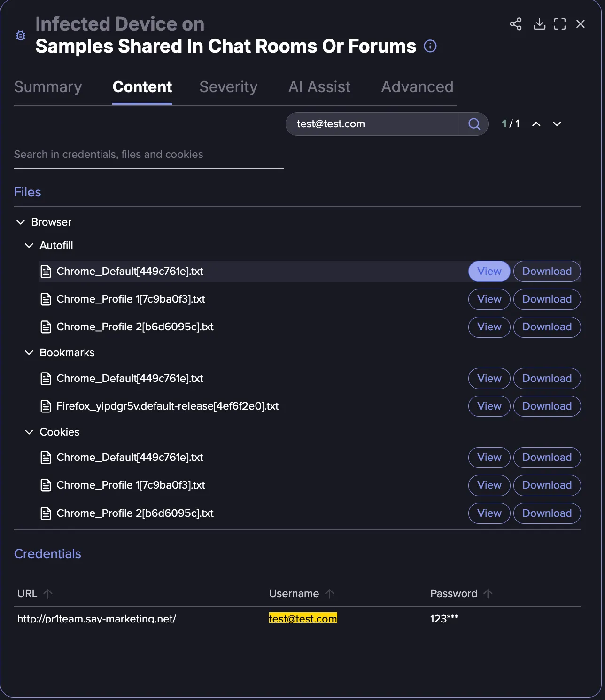The height and width of the screenshot is (700, 605).
Task: Click file icon of Cookies Chrome_Default file
Action: (x=46, y=458)
